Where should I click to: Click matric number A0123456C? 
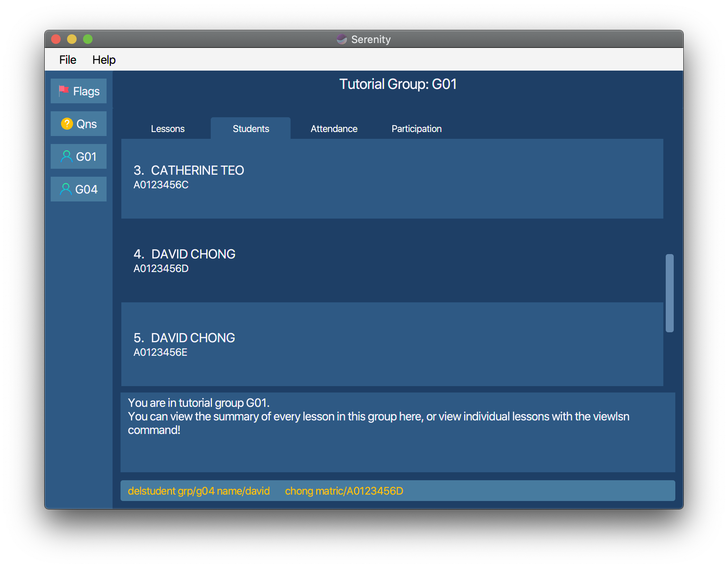(161, 185)
